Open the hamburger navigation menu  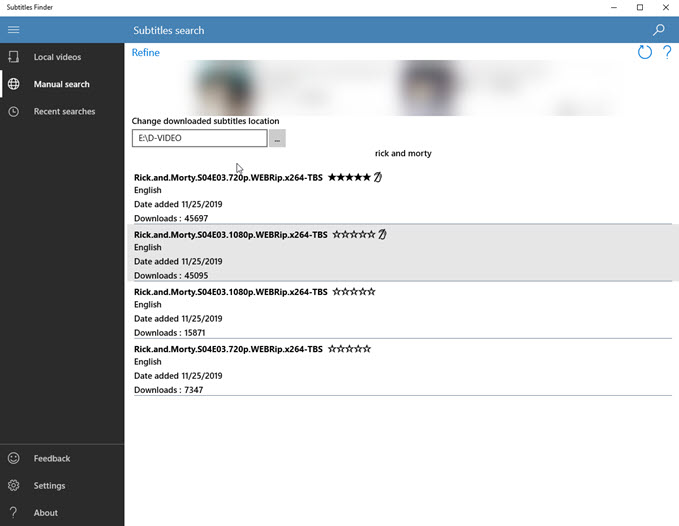13,30
